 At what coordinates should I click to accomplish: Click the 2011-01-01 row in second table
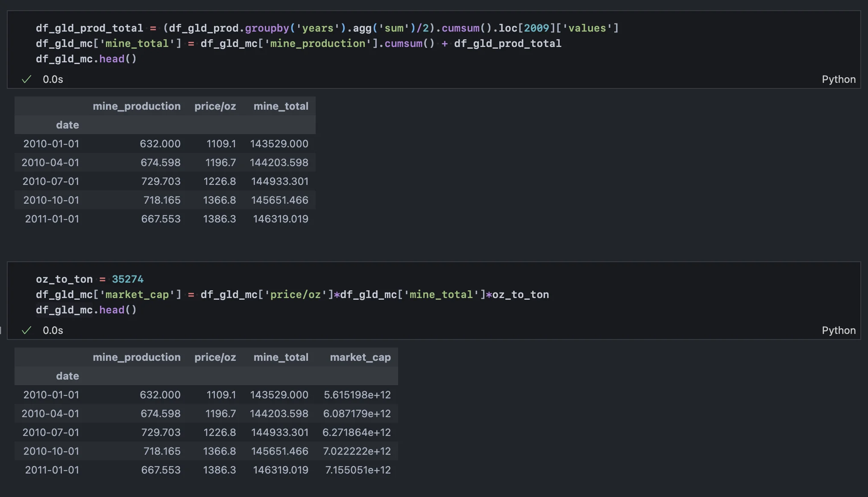pyautogui.click(x=52, y=470)
